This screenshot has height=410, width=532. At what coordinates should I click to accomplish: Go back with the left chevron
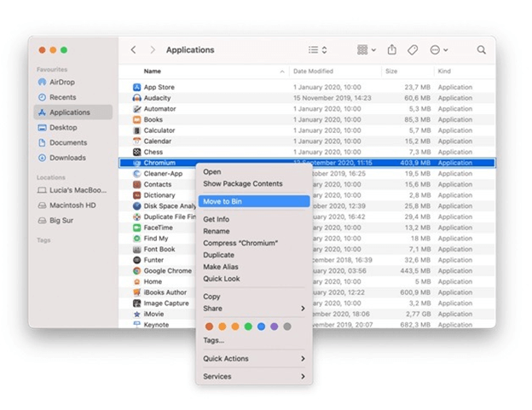(134, 49)
